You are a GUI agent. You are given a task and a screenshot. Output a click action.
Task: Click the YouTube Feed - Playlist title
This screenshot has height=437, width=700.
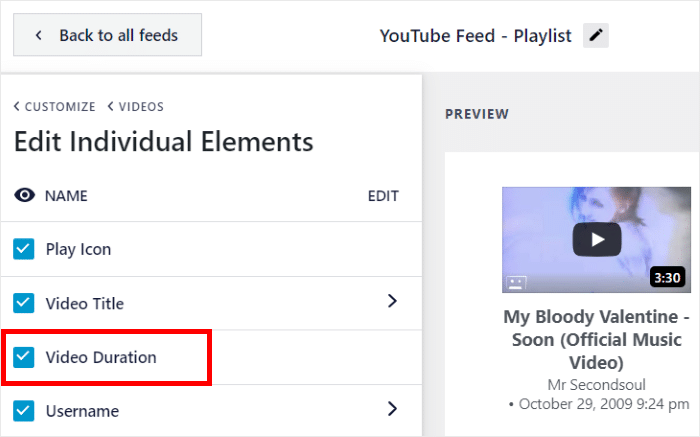(475, 36)
